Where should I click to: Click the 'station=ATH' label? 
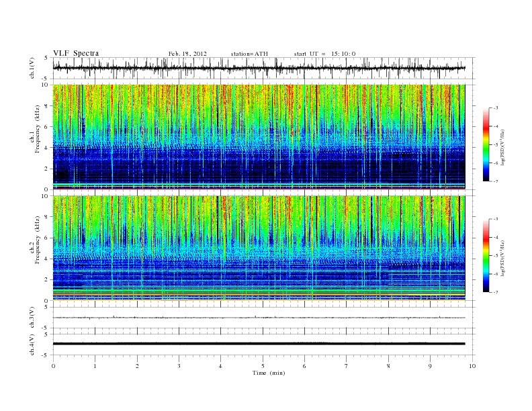[249, 54]
